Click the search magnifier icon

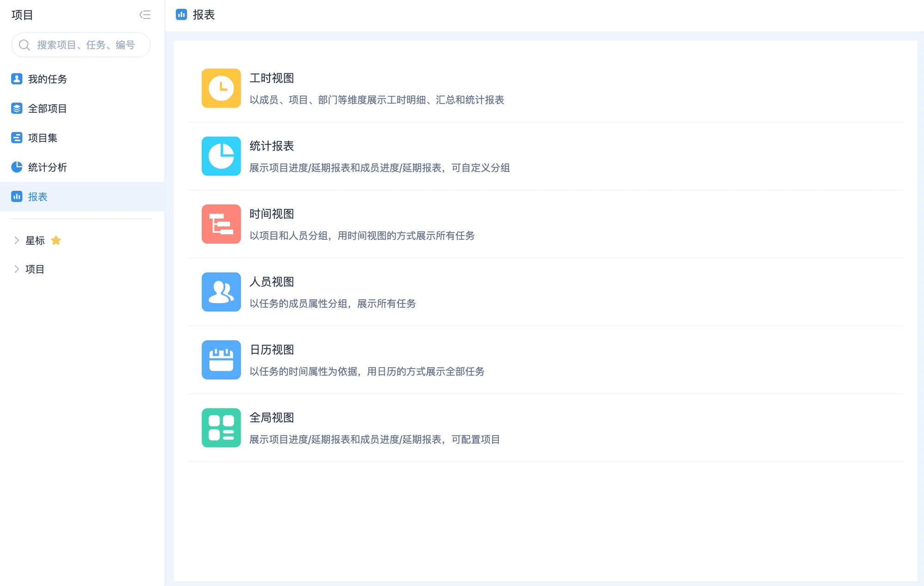tap(24, 45)
